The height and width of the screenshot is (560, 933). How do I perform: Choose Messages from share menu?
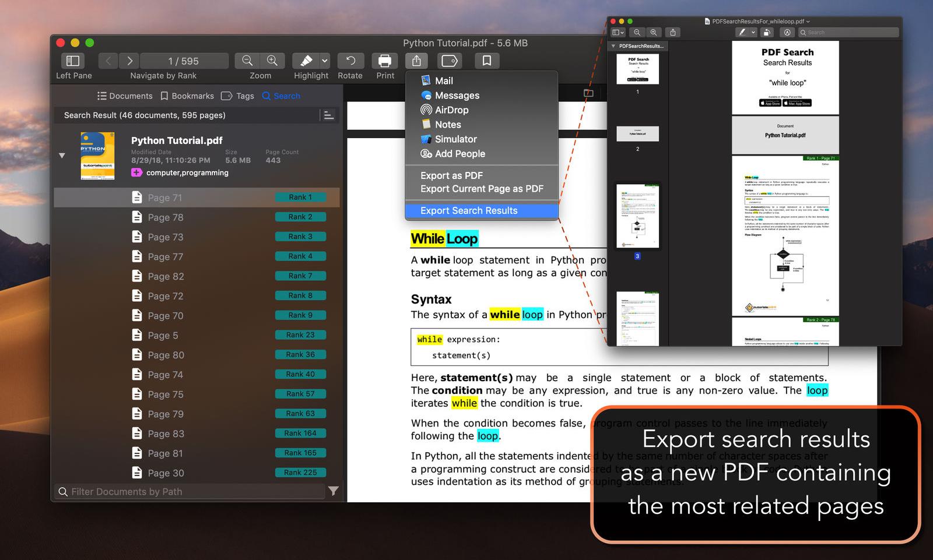tap(482, 96)
